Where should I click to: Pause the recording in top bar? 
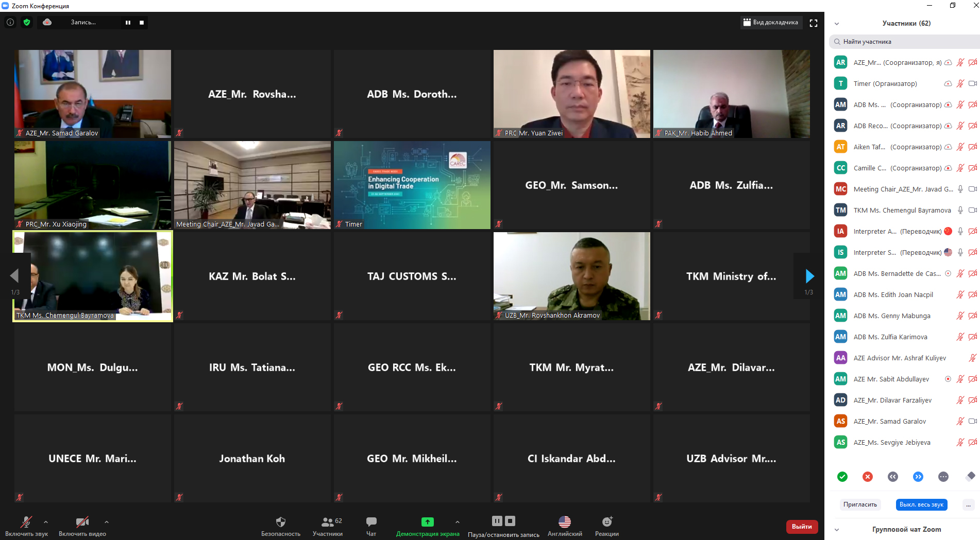tap(128, 23)
